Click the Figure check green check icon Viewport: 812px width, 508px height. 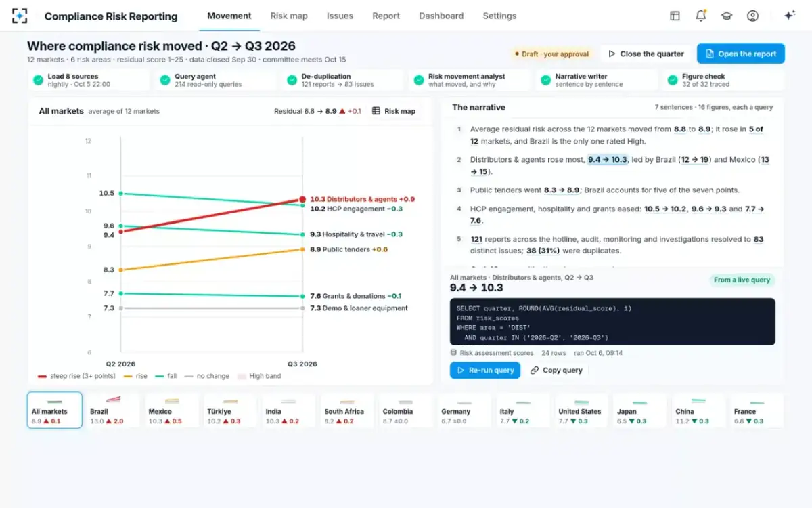tap(673, 80)
